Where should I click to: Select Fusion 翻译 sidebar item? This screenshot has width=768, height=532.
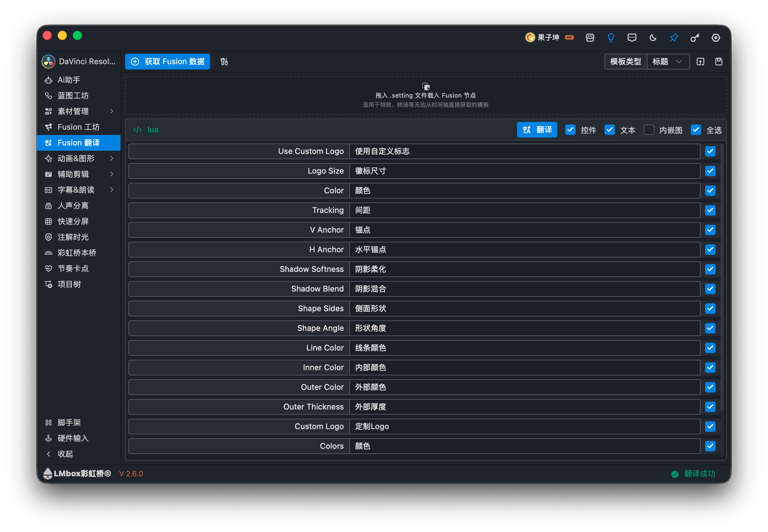[x=79, y=142]
